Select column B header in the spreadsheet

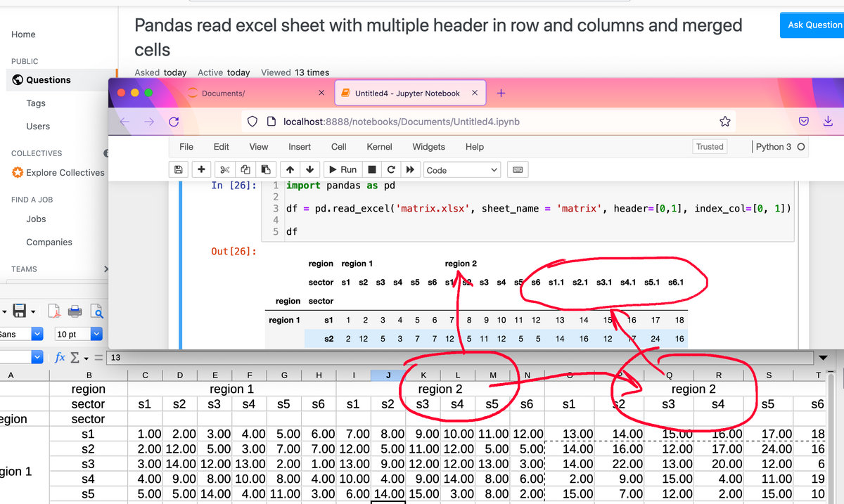(89, 375)
